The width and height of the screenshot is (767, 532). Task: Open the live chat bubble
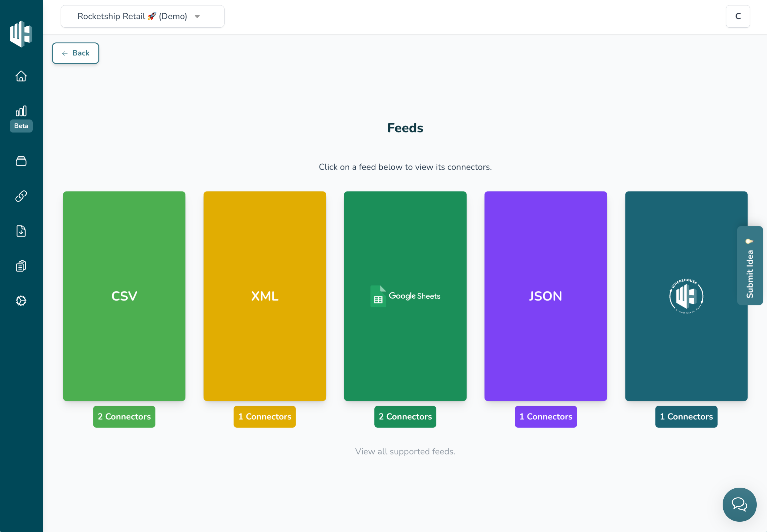coord(739,504)
